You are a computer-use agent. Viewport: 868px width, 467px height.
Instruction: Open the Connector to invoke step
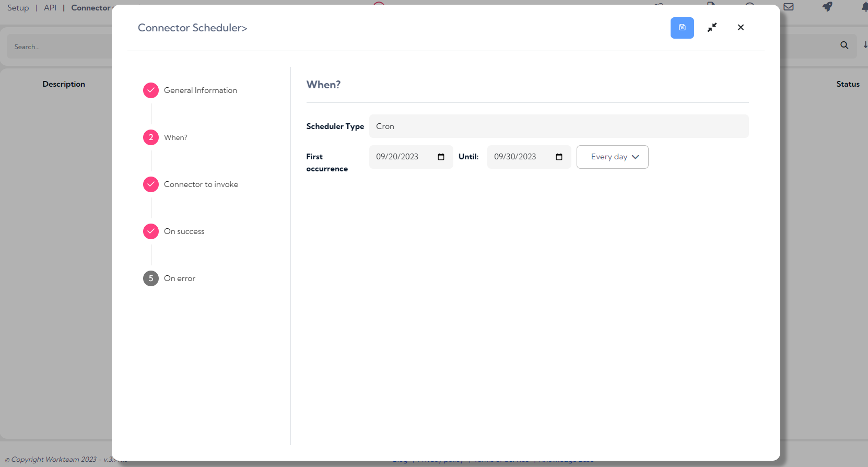pos(201,184)
